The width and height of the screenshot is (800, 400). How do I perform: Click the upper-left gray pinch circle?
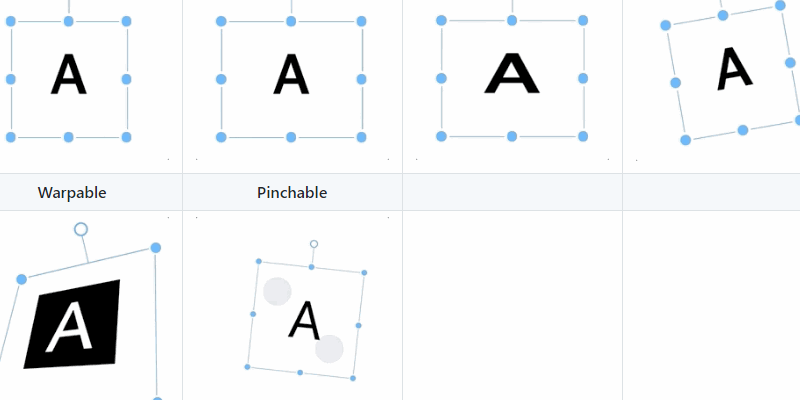pos(277,291)
